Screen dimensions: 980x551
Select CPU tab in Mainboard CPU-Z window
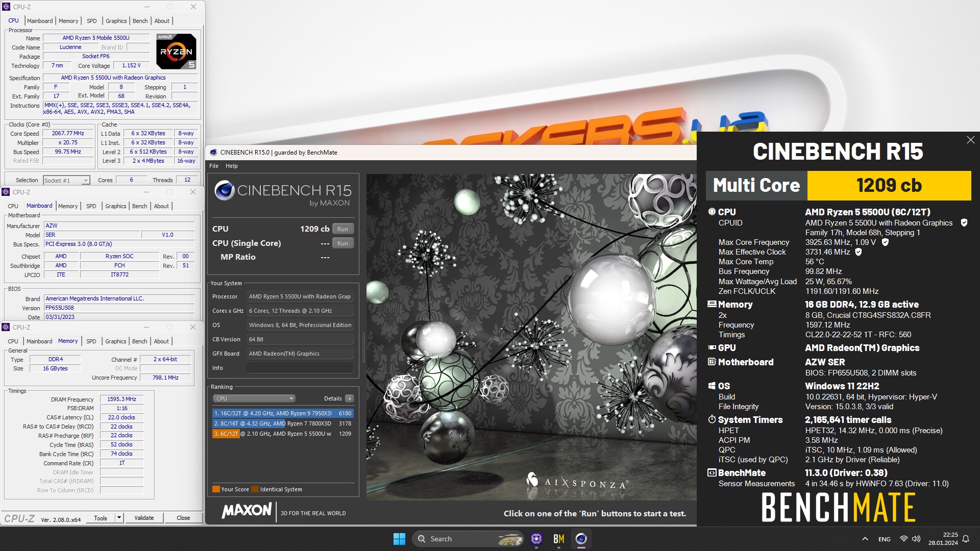[13, 206]
